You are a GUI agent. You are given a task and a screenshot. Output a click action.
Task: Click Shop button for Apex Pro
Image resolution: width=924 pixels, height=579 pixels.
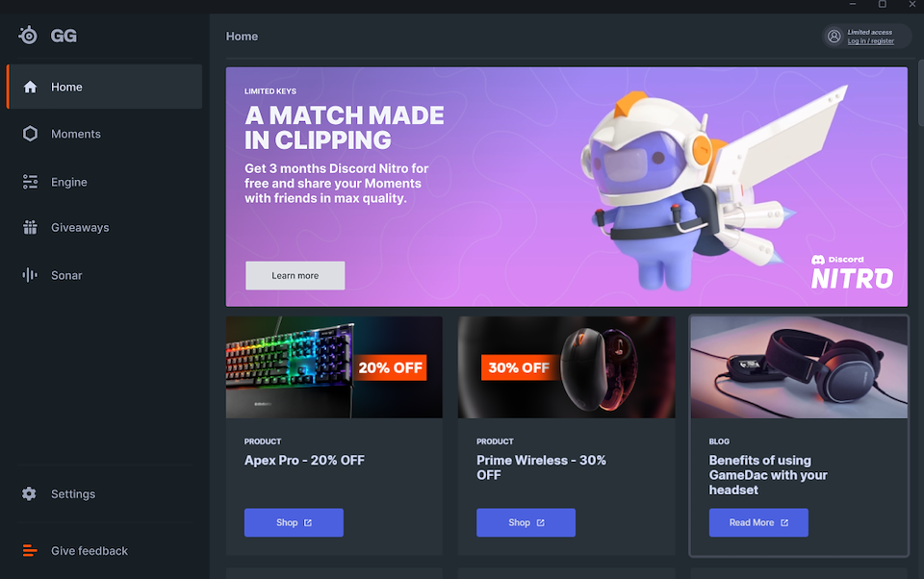click(x=295, y=522)
